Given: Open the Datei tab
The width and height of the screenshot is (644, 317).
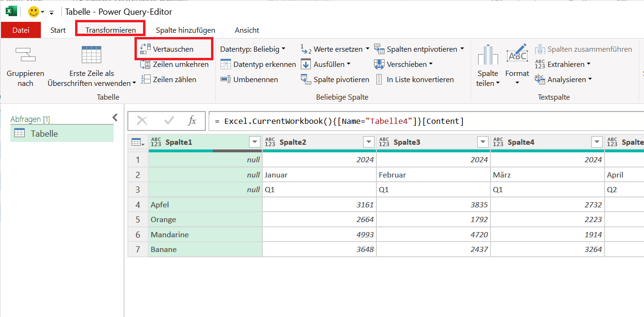Looking at the screenshot, I should click(21, 30).
